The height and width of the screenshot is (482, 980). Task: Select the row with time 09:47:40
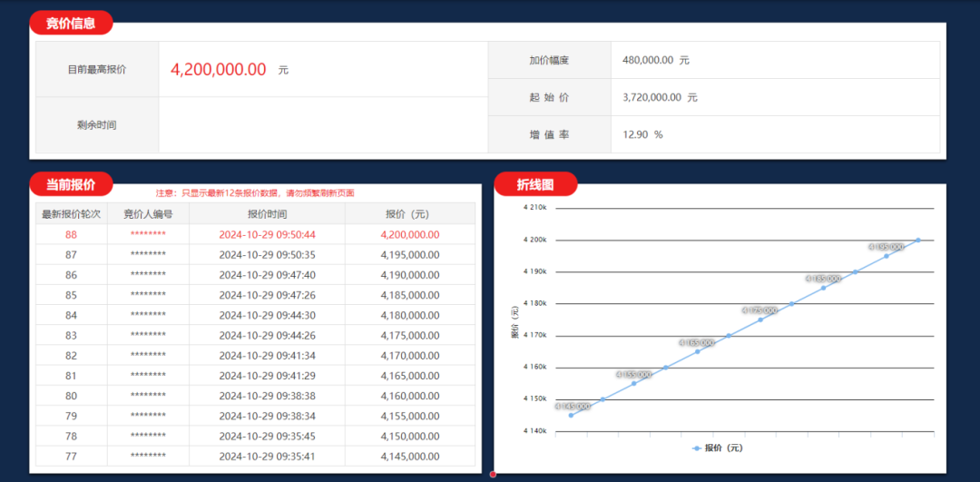click(x=255, y=274)
